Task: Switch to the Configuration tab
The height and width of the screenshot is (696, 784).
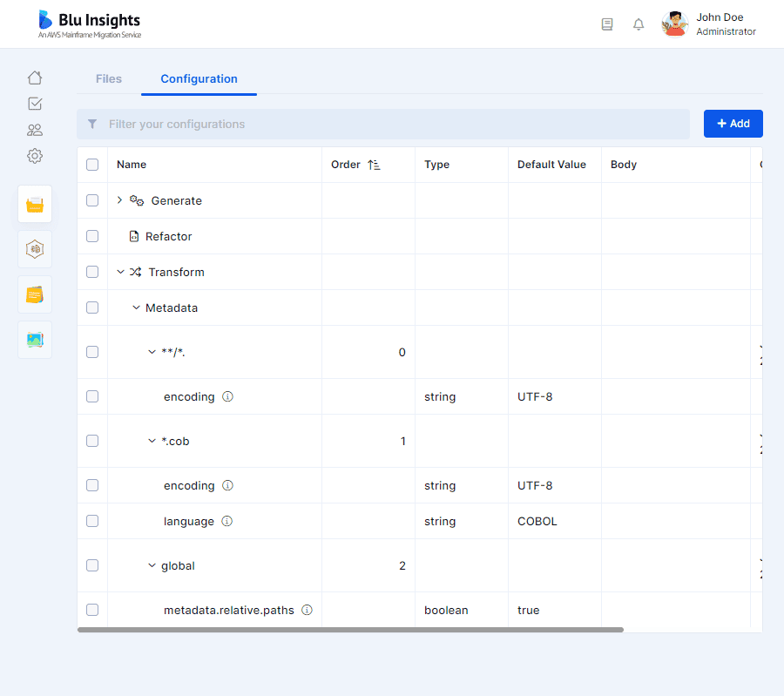Action: 199,79
